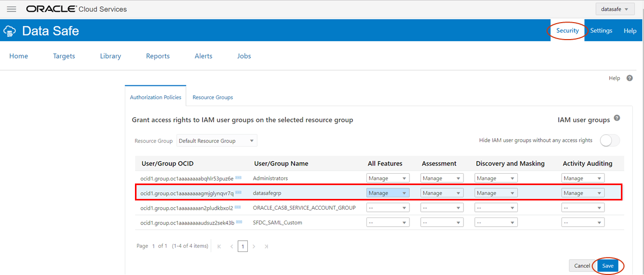The height and width of the screenshot is (275, 644).
Task: Open Discovery and Masking dropdown for Administrators
Action: click(496, 178)
